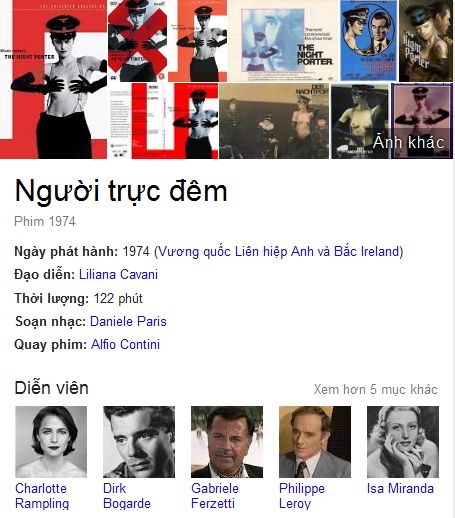
Task: Open the Alfio Contini cinematographer link
Action: 125,344
